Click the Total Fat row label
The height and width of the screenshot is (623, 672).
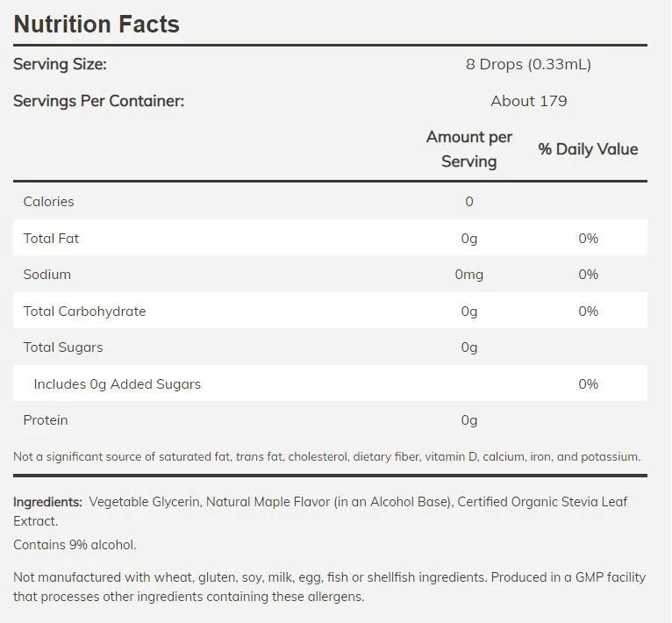[x=51, y=239]
